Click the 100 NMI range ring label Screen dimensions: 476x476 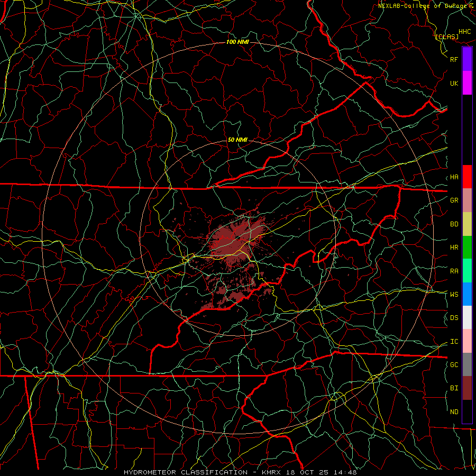pyautogui.click(x=237, y=42)
